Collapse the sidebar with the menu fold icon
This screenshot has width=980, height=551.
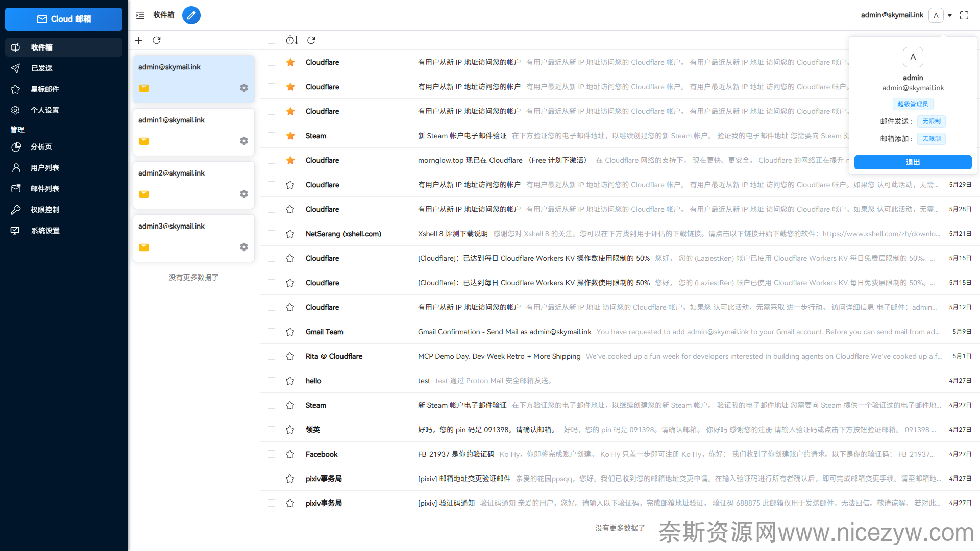coord(140,15)
